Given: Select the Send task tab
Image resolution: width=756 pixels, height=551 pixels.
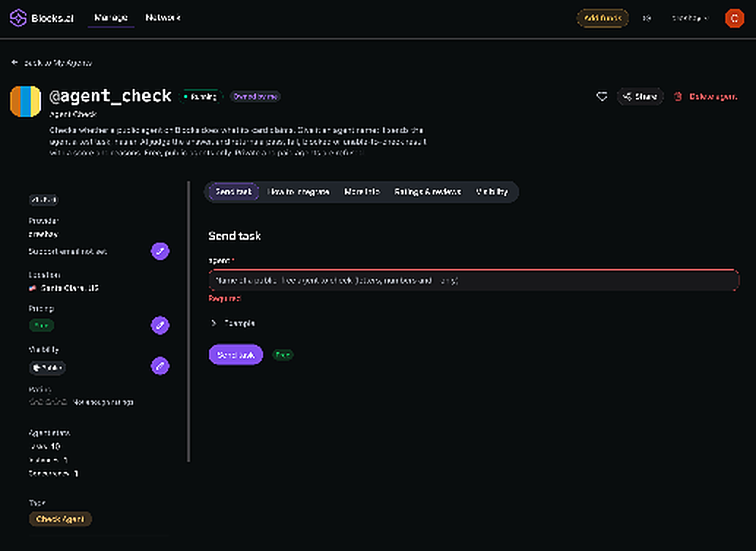Looking at the screenshot, I should pyautogui.click(x=234, y=192).
